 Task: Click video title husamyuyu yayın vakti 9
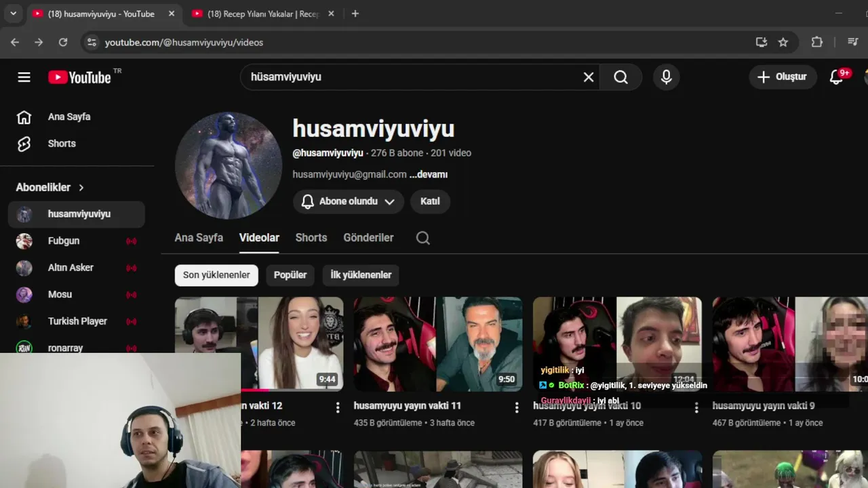[x=764, y=405]
